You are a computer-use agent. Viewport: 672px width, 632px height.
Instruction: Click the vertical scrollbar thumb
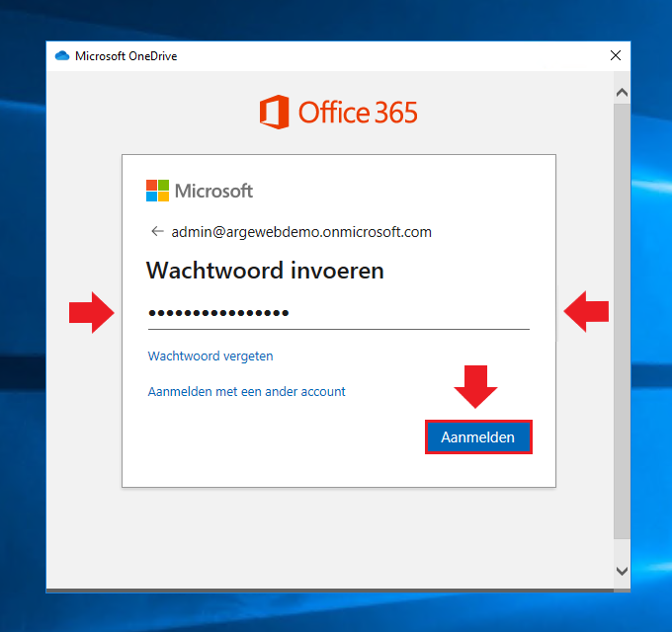coord(622,321)
